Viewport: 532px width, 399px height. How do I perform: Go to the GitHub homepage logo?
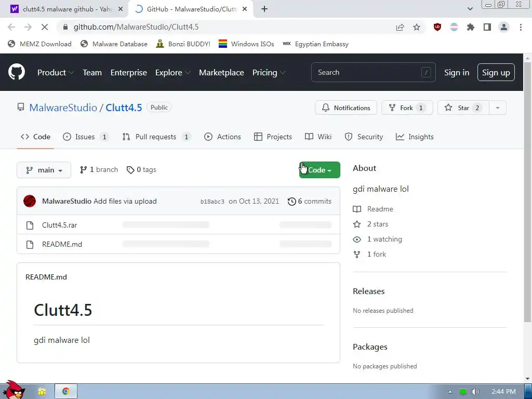tap(16, 72)
